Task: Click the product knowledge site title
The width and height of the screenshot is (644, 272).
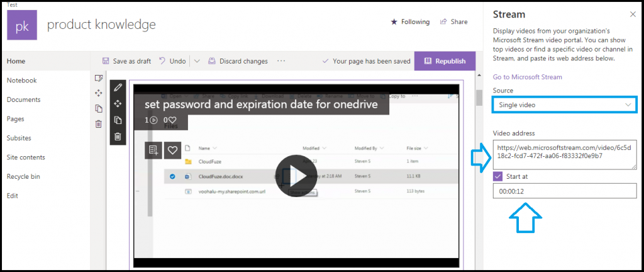Action: pyautogui.click(x=101, y=25)
